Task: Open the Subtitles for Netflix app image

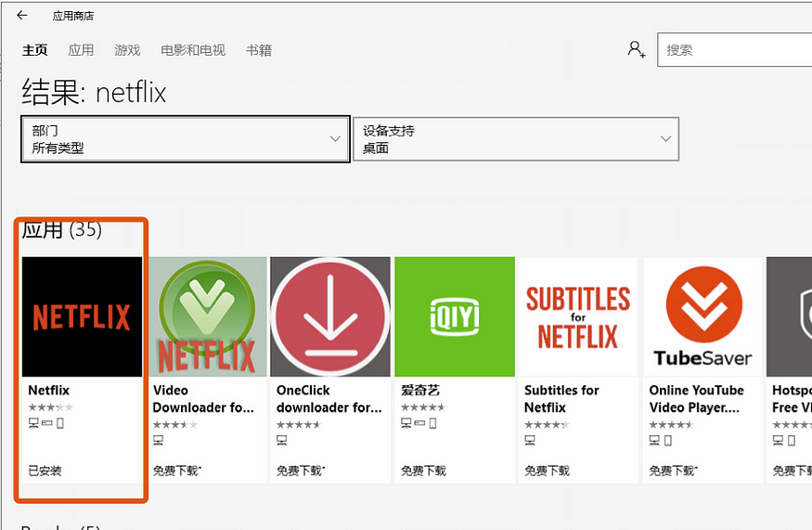Action: click(578, 317)
